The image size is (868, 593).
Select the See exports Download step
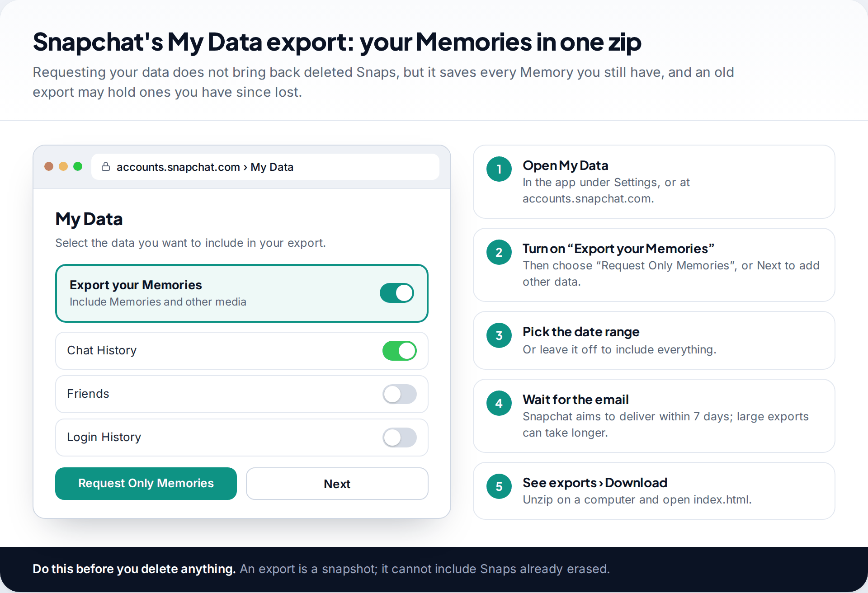pyautogui.click(x=654, y=491)
